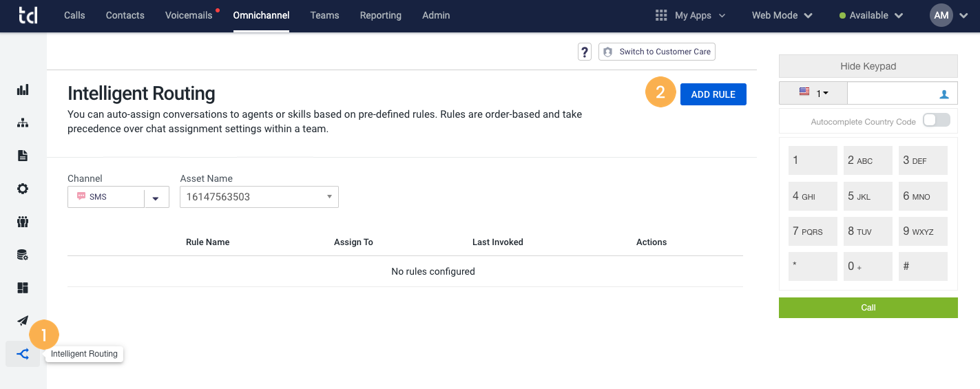980x389 pixels.
Task: Tap keypad key 8 TUV
Action: [x=868, y=232]
